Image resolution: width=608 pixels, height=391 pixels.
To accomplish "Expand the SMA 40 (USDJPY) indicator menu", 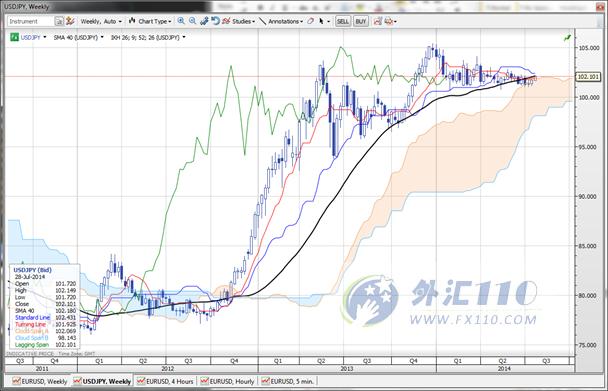I will point(79,37).
